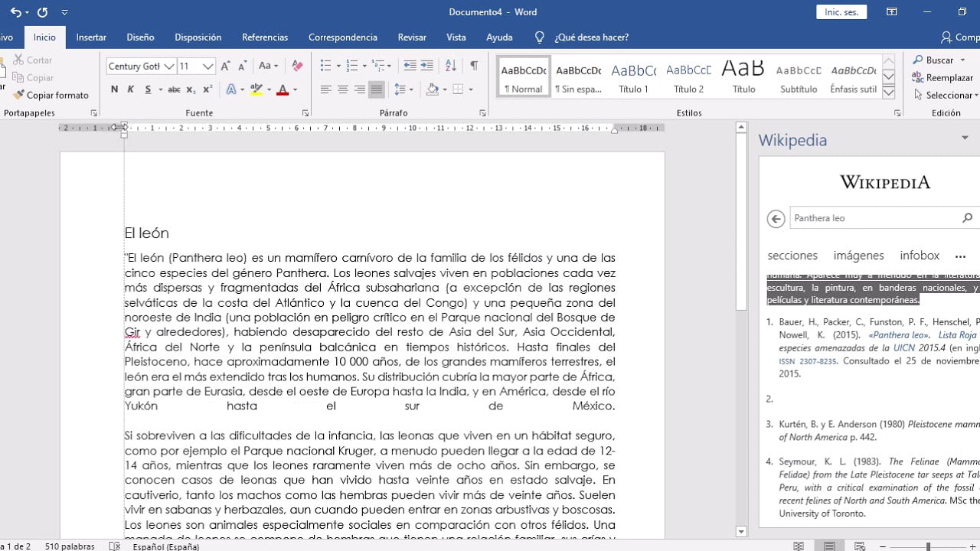Decrease font size with the shrink font icon
This screenshot has width=980, height=551.
pyautogui.click(x=242, y=67)
